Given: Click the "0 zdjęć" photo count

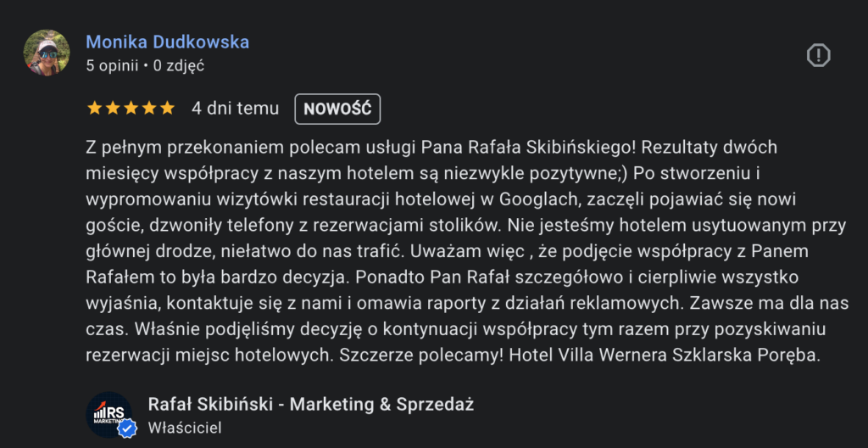Looking at the screenshot, I should click(x=179, y=64).
